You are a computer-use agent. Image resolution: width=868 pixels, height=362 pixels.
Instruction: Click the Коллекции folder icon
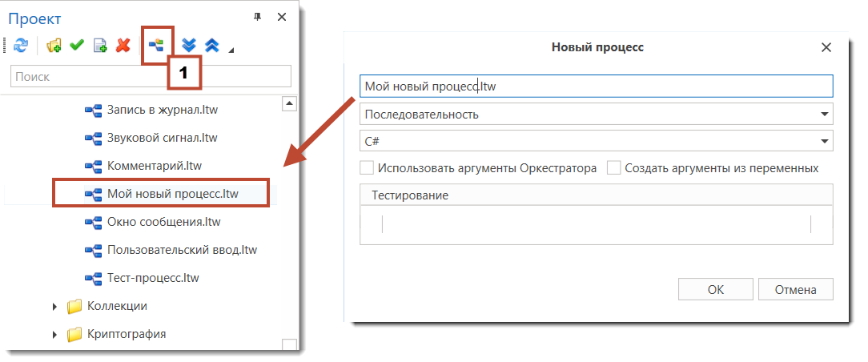click(x=74, y=306)
